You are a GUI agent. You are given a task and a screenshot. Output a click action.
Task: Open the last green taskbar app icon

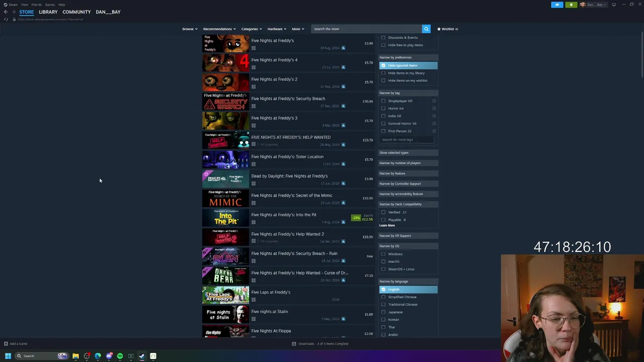coord(153,356)
